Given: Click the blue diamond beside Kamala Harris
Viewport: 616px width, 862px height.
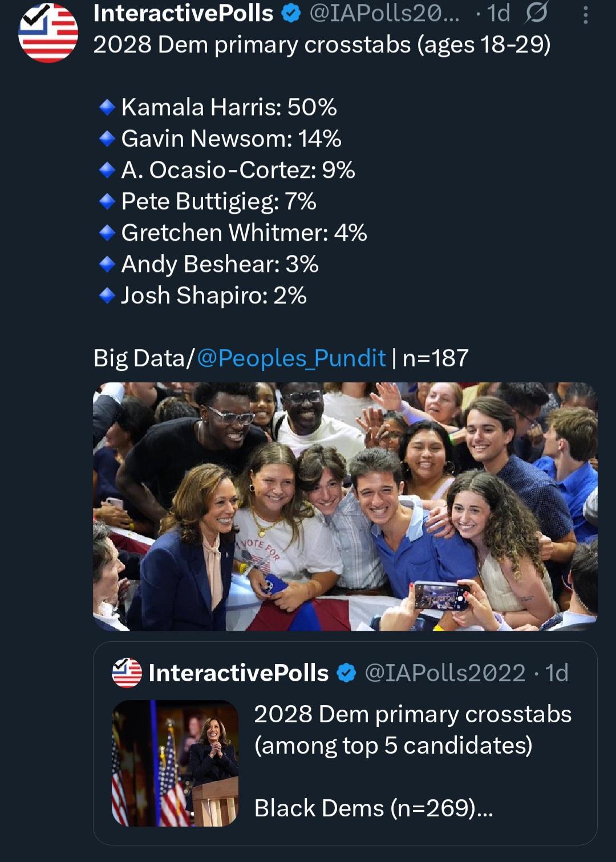Looking at the screenshot, I should point(107,107).
